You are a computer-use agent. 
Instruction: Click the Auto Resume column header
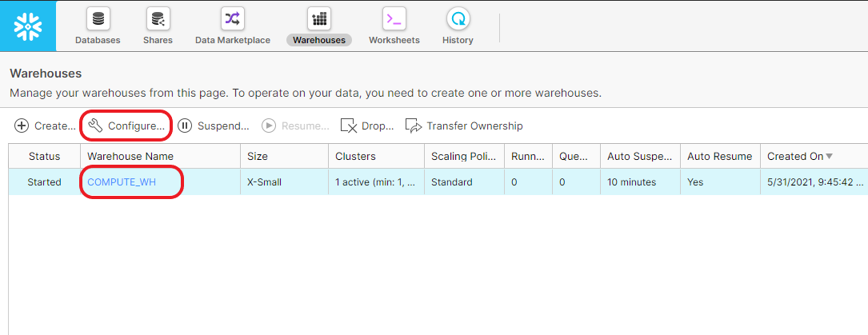[x=719, y=156]
